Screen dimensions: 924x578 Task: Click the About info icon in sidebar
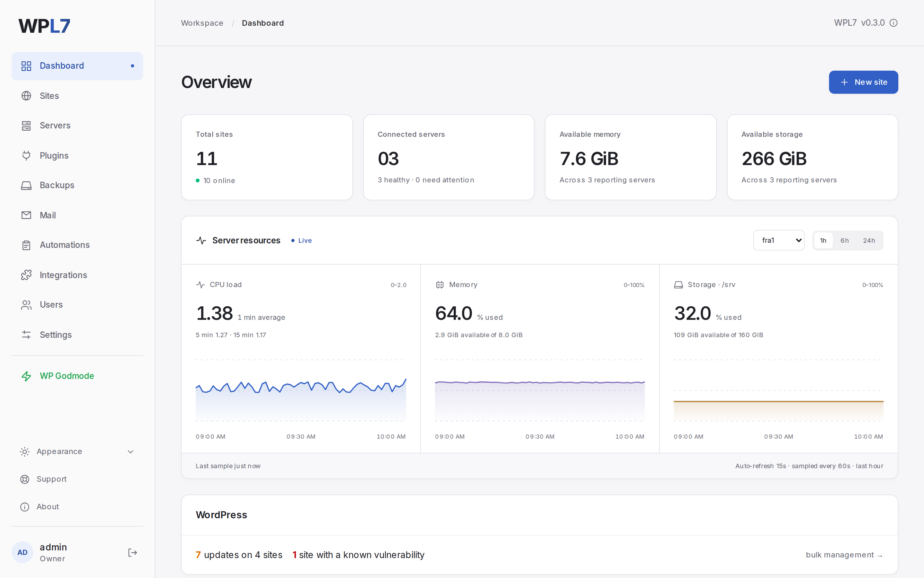point(24,507)
